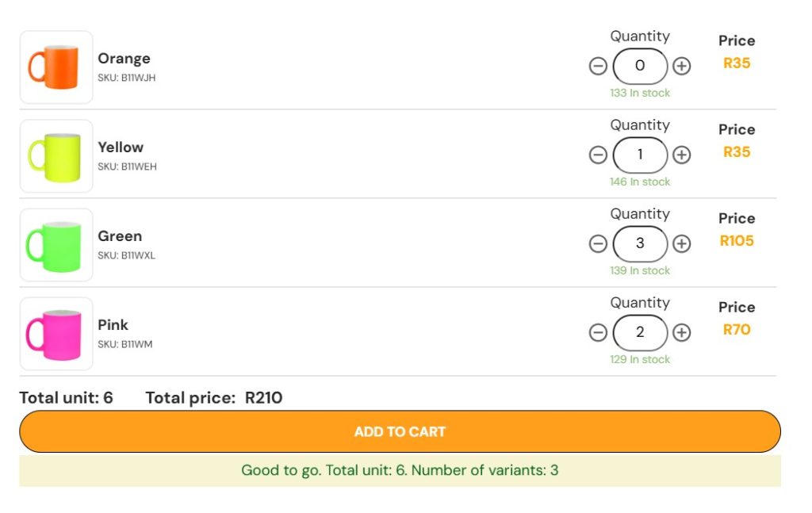Increase the Orange mug quantity
This screenshot has width=812, height=513.
tap(681, 66)
